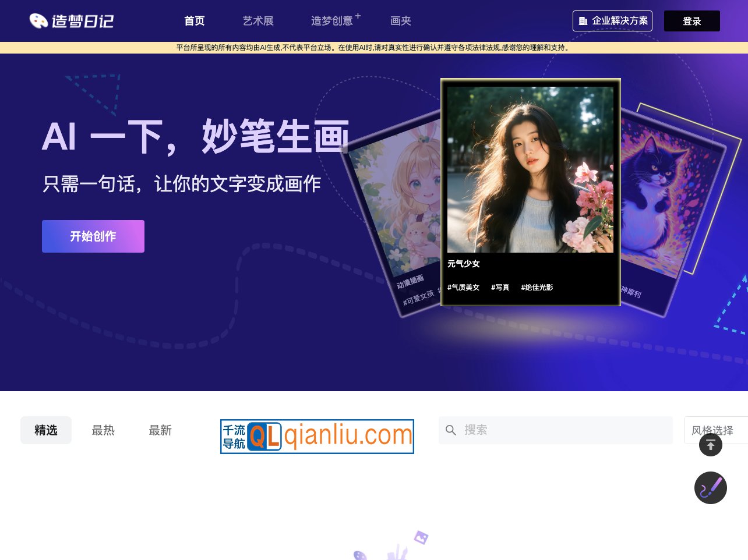Switch to the 最热 tab
Image resolution: width=748 pixels, height=560 pixels.
point(103,430)
